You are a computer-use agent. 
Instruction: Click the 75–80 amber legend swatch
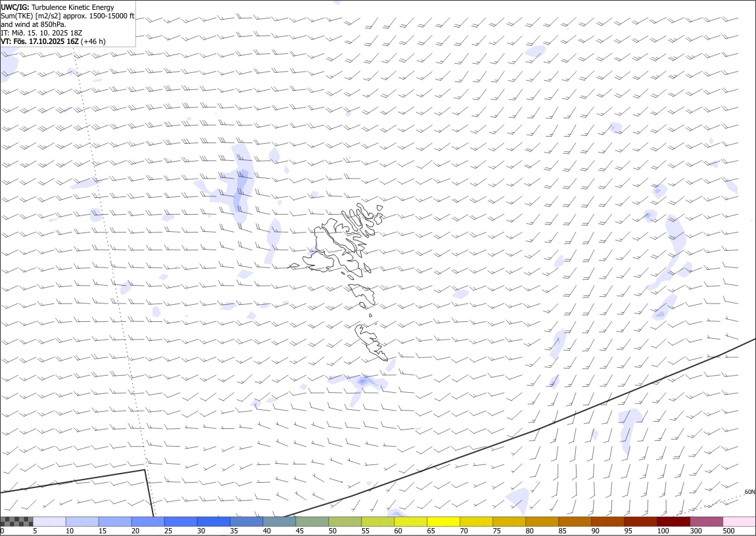[509, 522]
